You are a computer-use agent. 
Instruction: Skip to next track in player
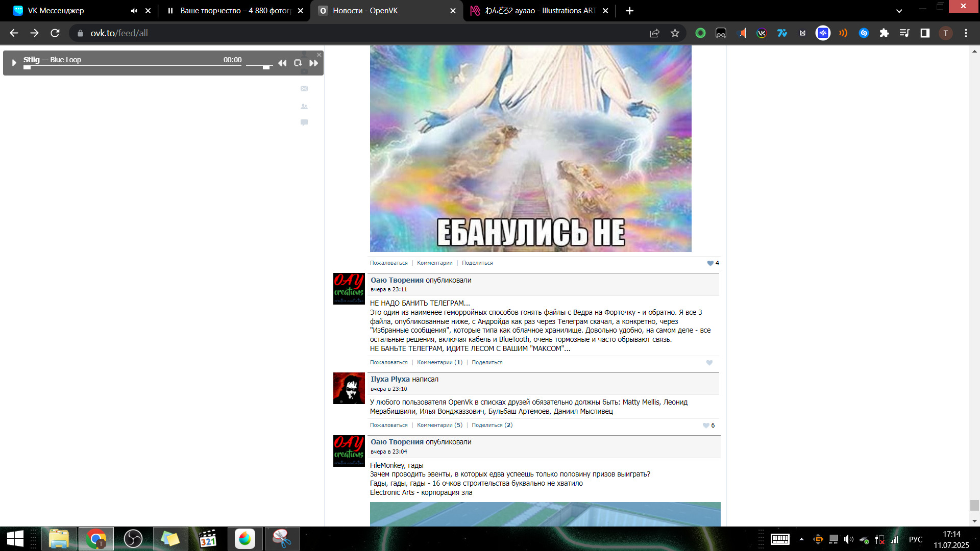click(x=313, y=63)
